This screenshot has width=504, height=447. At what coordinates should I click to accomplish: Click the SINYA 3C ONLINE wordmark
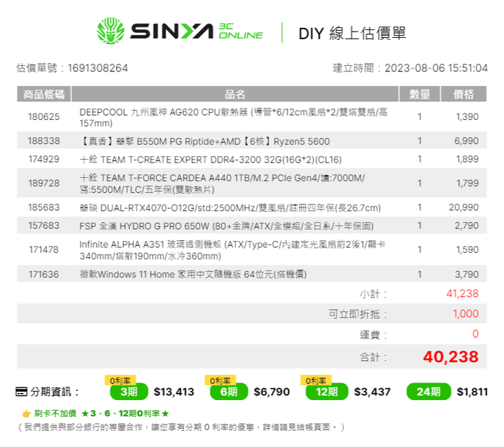coord(197,31)
